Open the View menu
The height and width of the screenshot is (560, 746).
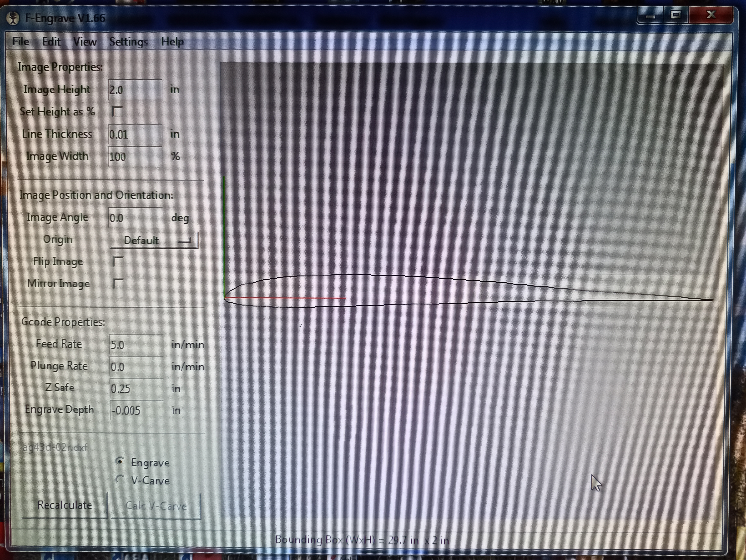[85, 42]
